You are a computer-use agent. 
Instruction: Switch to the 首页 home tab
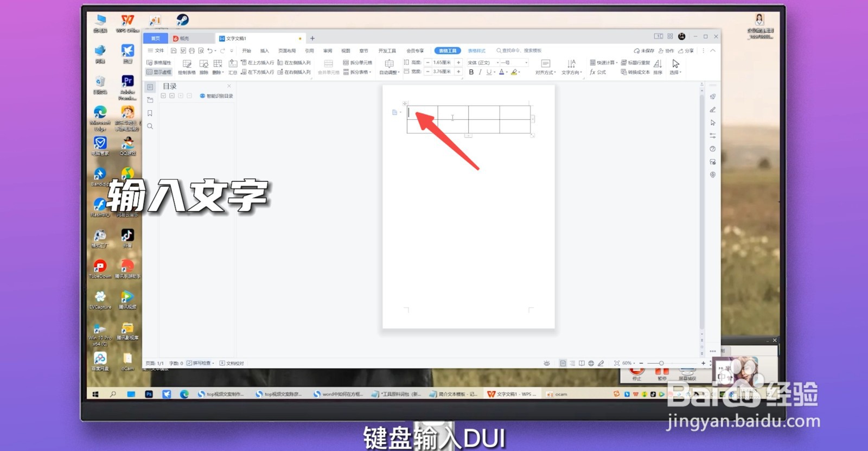(x=156, y=38)
